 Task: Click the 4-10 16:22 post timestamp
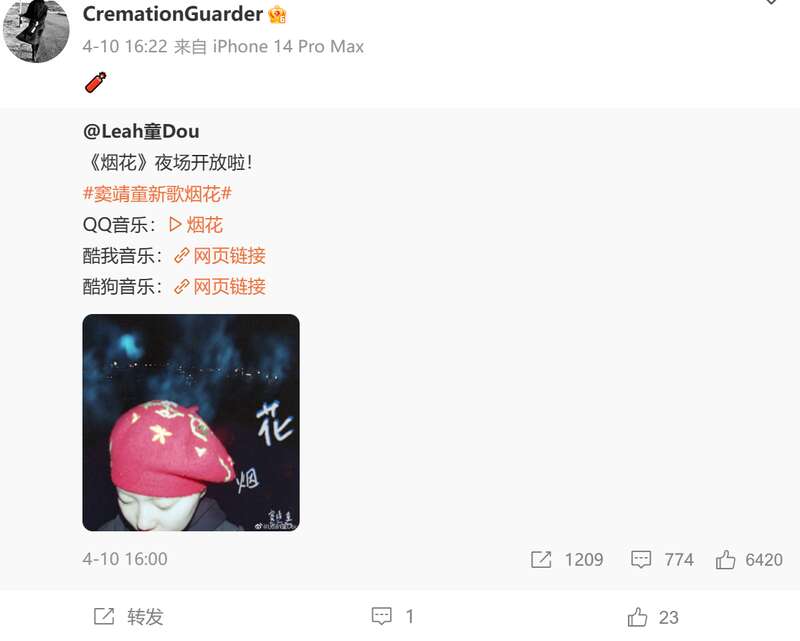coord(125,46)
